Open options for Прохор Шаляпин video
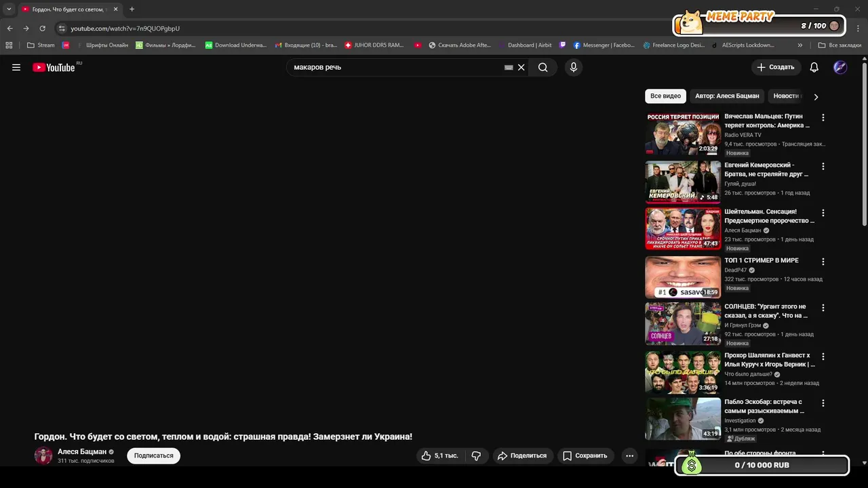The width and height of the screenshot is (868, 488). click(823, 357)
